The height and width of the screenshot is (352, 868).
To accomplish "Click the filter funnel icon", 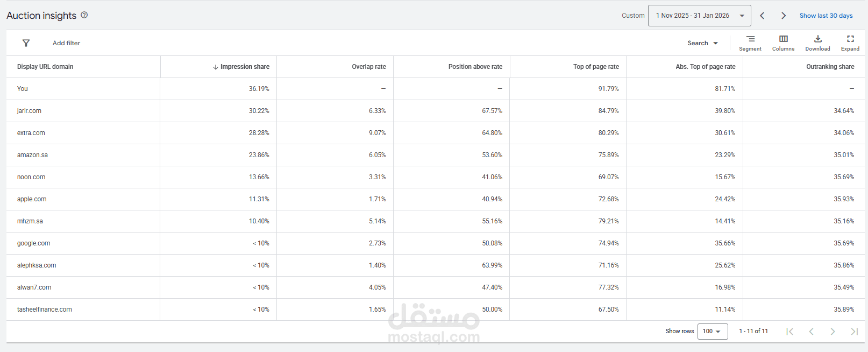I will coord(26,43).
